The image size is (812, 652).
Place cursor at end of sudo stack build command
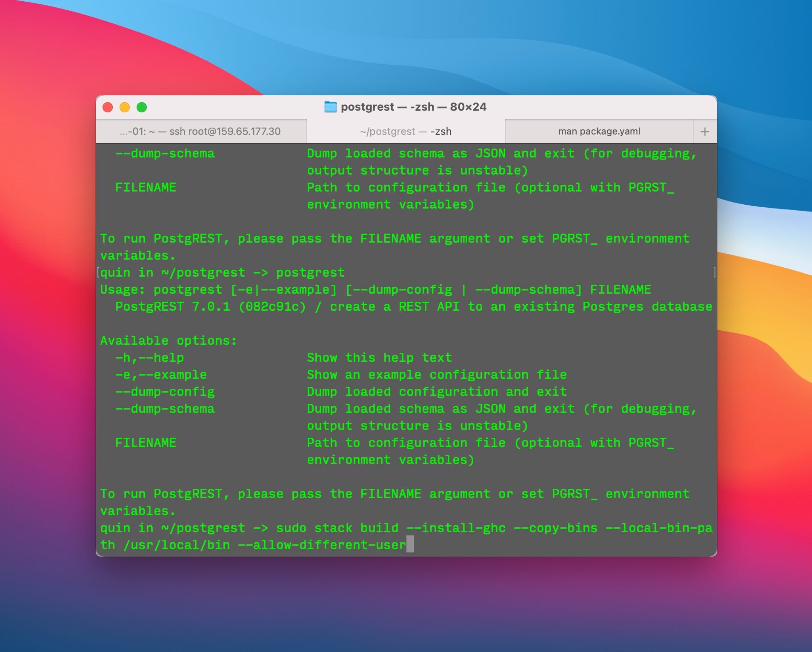[410, 544]
